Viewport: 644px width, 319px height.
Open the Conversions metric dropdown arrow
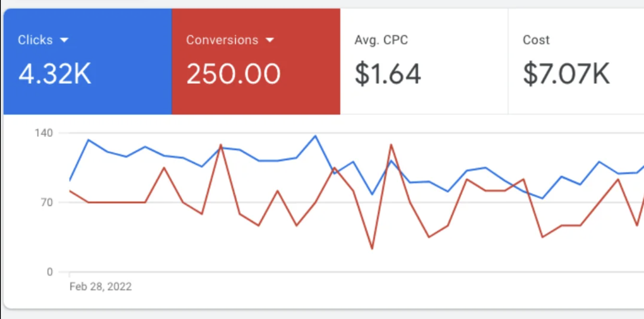(270, 40)
